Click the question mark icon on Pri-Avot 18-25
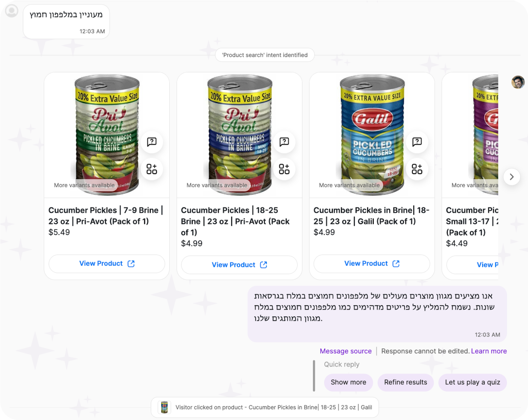528x420 pixels. pyautogui.click(x=284, y=142)
